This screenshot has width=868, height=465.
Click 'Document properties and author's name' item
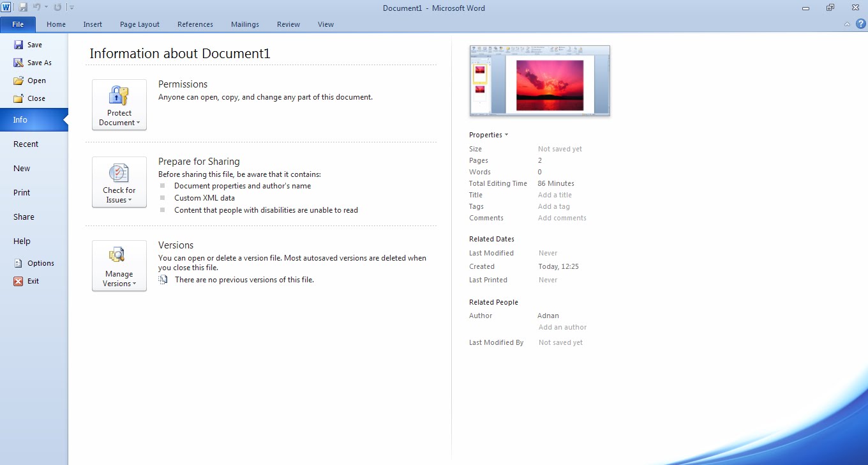coord(243,186)
